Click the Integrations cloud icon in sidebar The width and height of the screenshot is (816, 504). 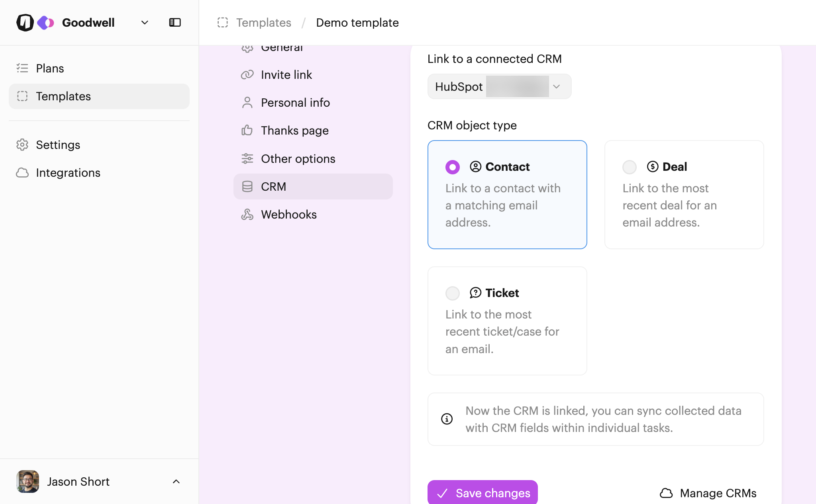click(22, 173)
